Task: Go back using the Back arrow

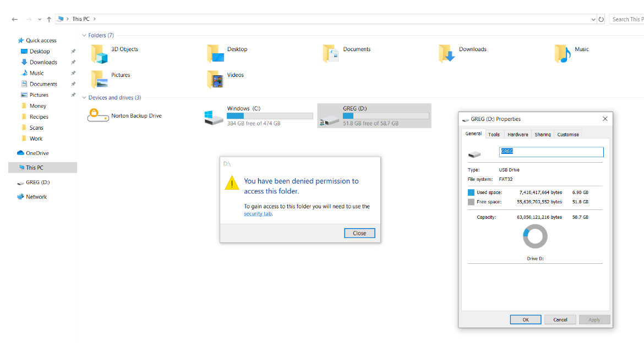Action: [15, 19]
